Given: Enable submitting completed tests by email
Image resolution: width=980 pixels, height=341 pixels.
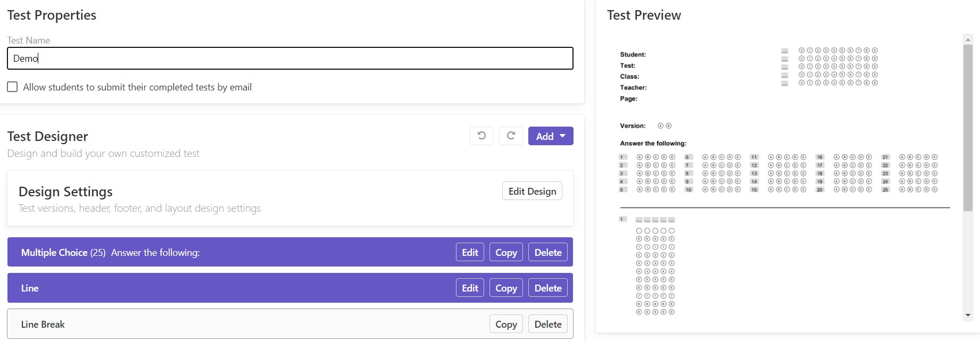Looking at the screenshot, I should [12, 87].
